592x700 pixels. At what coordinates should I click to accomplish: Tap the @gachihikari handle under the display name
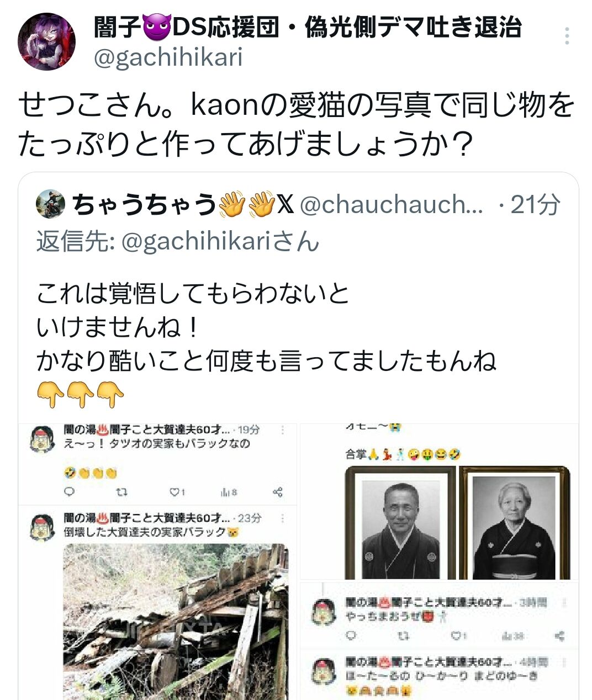(x=168, y=57)
